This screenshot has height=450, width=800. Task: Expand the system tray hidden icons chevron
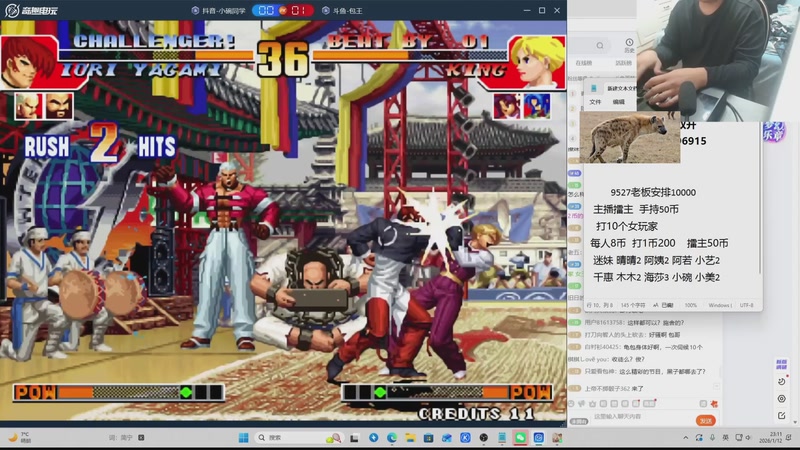tap(685, 438)
